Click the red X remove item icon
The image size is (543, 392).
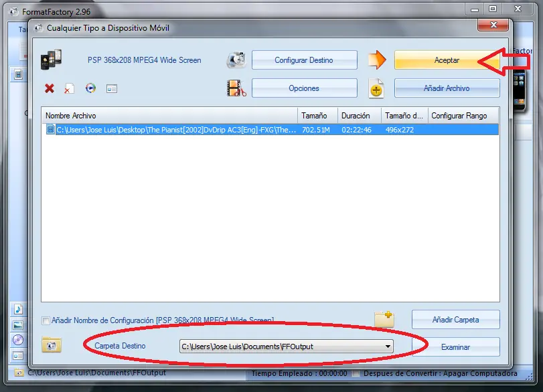(50, 88)
